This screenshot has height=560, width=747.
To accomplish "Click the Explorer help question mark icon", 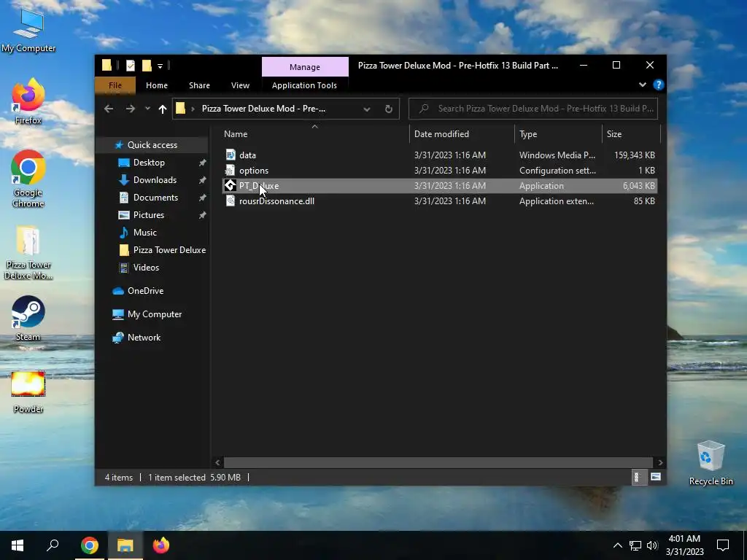I will click(659, 85).
